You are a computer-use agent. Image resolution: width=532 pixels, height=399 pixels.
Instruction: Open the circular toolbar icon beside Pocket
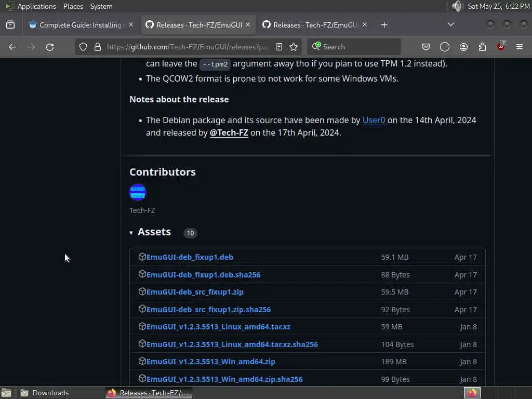445,47
